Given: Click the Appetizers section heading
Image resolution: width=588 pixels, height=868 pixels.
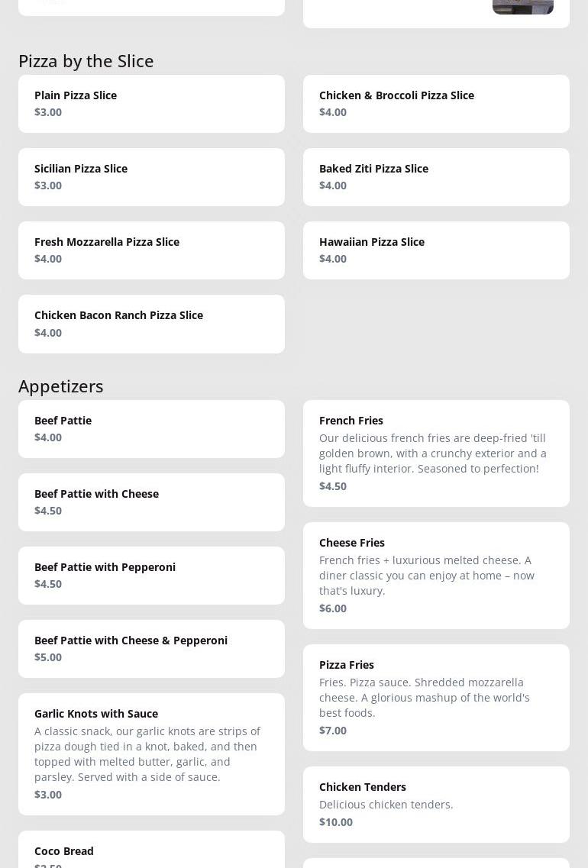Looking at the screenshot, I should [61, 386].
